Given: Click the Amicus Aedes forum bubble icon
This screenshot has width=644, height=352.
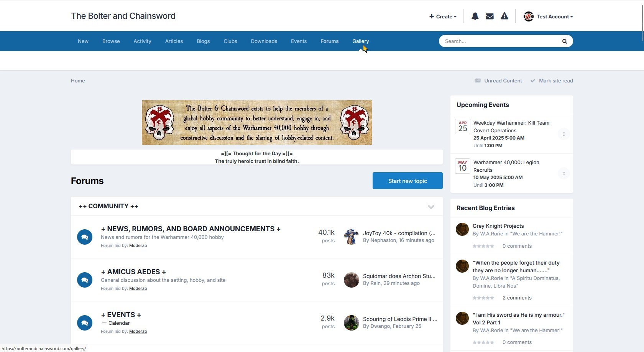Looking at the screenshot, I should coord(85,280).
